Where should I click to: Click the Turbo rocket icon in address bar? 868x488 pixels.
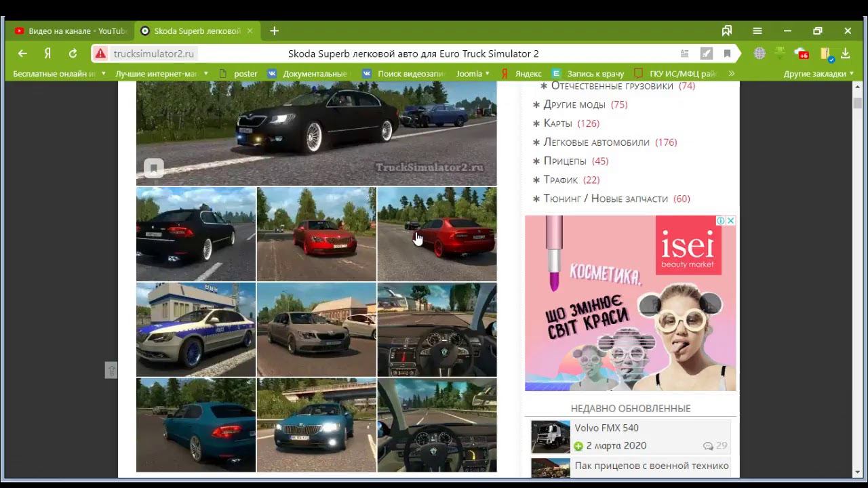tap(706, 54)
